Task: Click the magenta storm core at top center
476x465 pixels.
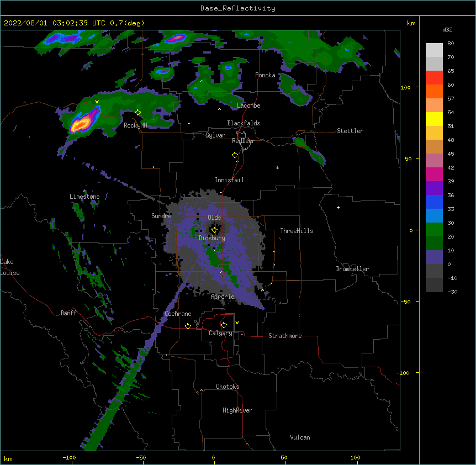Action: click(x=176, y=38)
